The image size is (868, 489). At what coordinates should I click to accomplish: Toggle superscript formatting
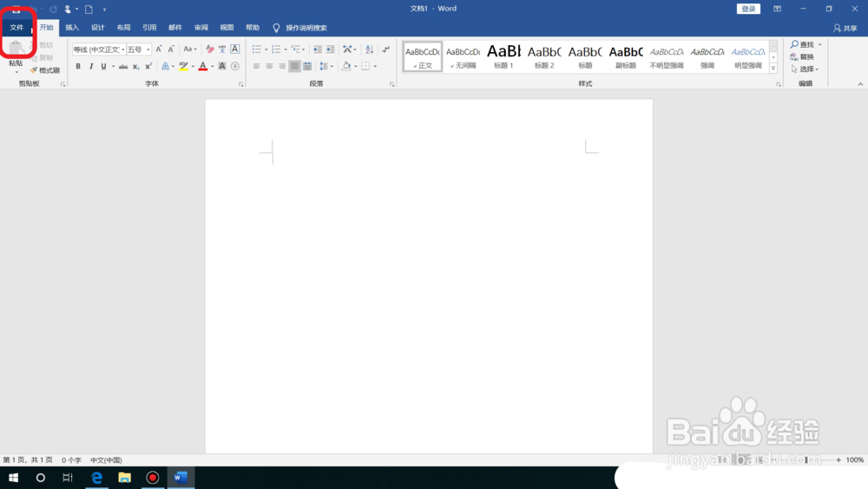148,67
